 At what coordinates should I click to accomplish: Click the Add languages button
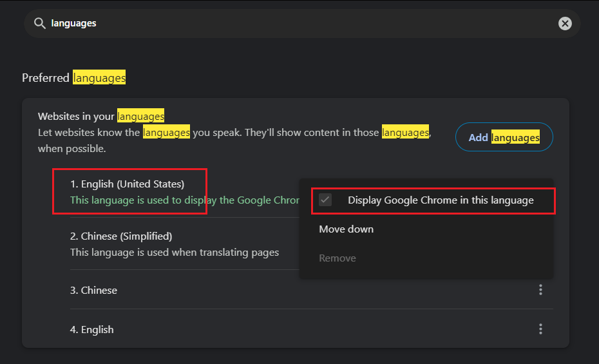tap(504, 137)
